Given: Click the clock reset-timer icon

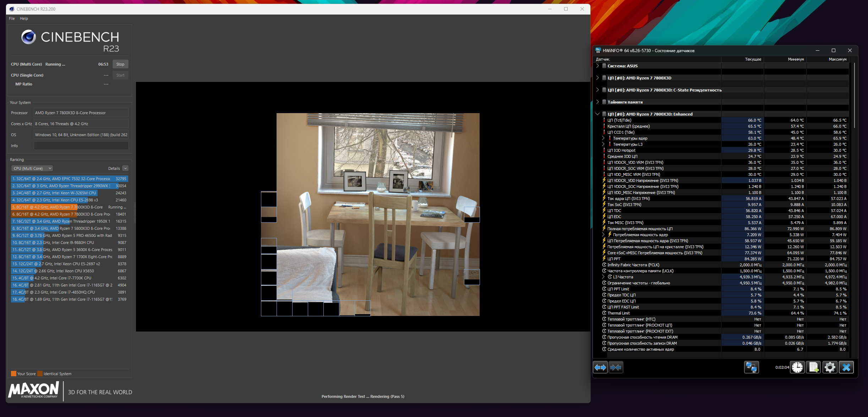Looking at the screenshot, I should [797, 367].
